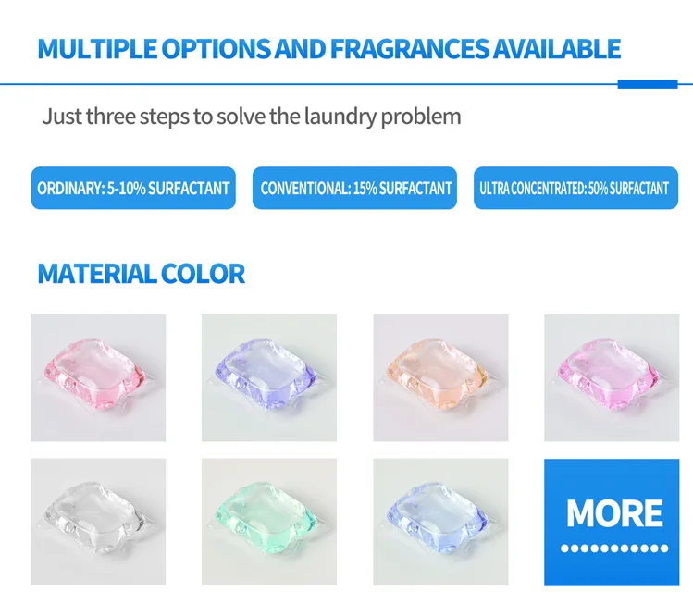Click the MATERIAL COLOR section heading

[x=142, y=274]
